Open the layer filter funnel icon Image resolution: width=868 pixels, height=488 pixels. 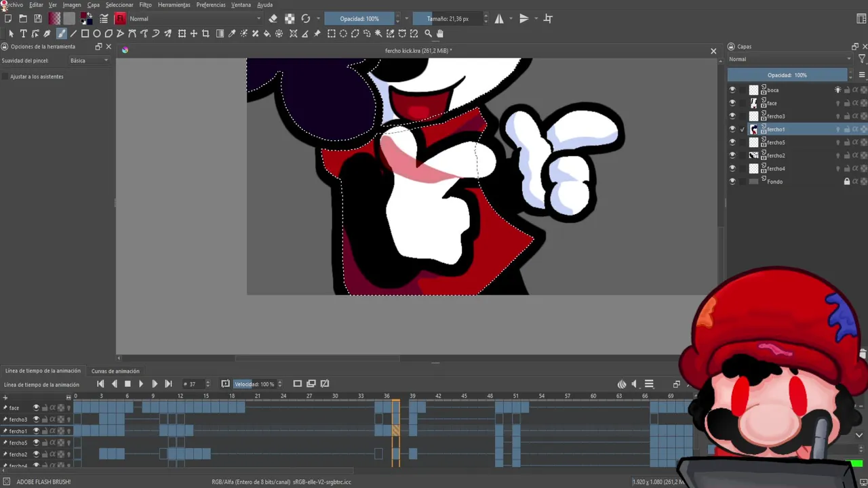(862, 59)
